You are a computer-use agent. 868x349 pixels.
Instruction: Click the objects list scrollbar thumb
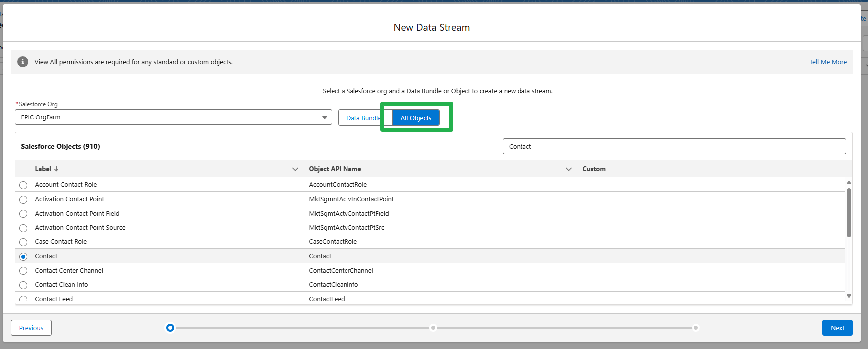coord(849,213)
